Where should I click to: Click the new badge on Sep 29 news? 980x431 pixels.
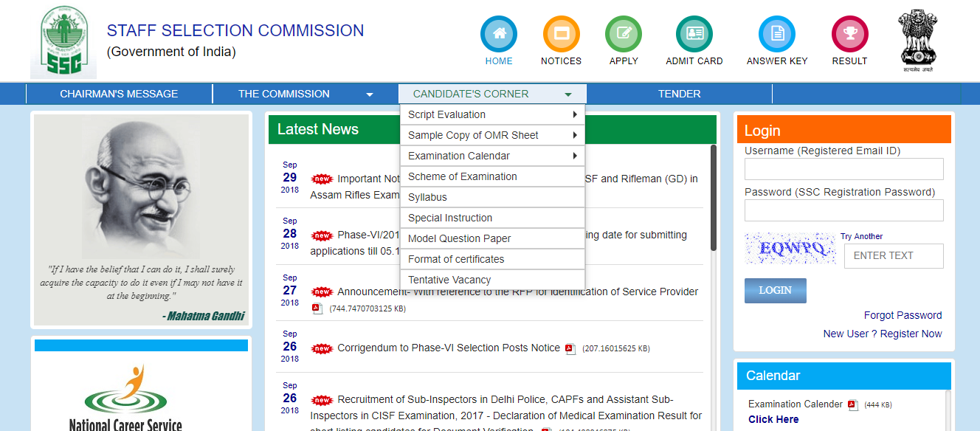[322, 179]
